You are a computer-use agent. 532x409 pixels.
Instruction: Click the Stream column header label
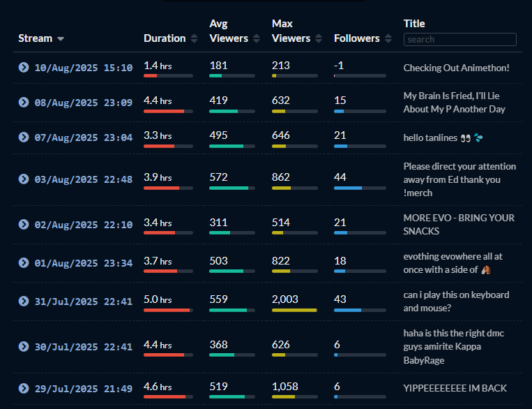36,38
